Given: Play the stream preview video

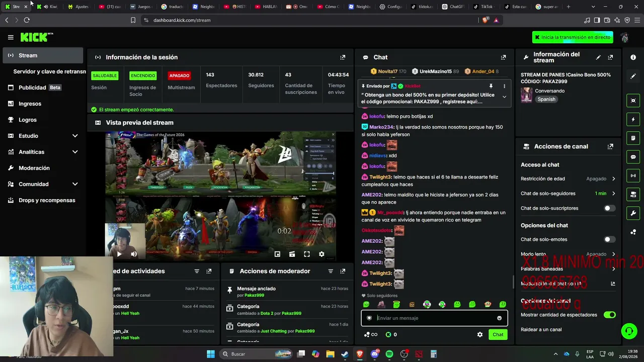Looking at the screenshot, I should 119,254.
